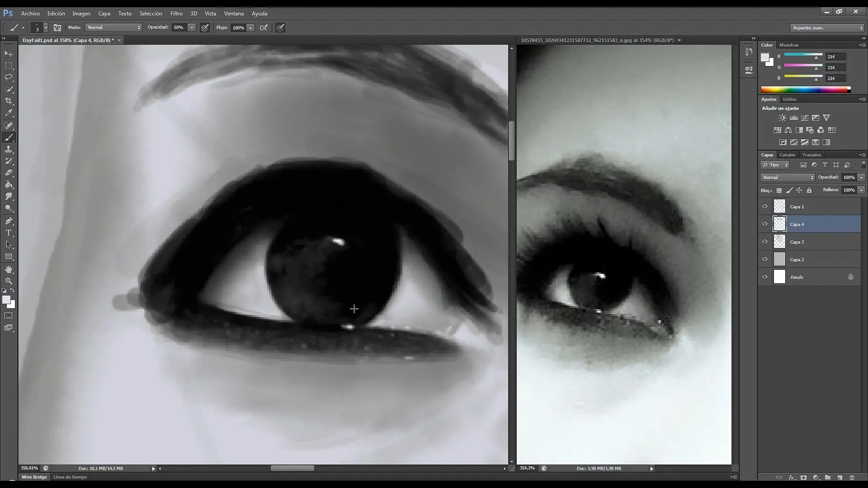Screen dimensions: 868x488
Task: Select the Lasso tool
Action: coord(9,77)
